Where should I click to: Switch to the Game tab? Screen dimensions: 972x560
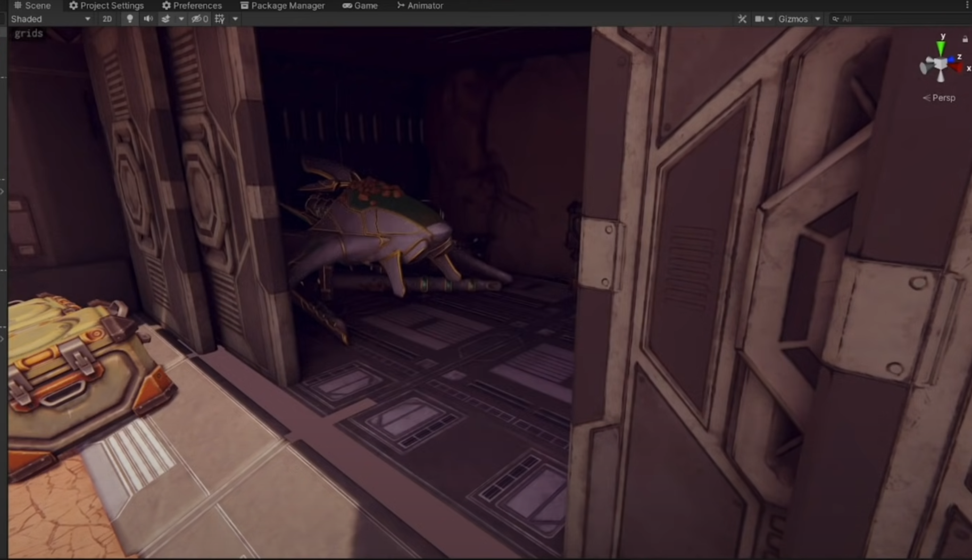[x=360, y=5]
